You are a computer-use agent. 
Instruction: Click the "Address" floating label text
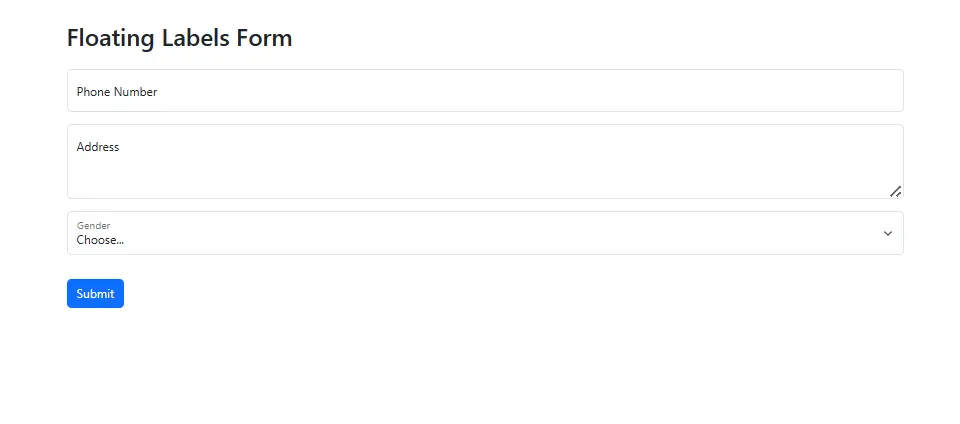click(x=98, y=147)
